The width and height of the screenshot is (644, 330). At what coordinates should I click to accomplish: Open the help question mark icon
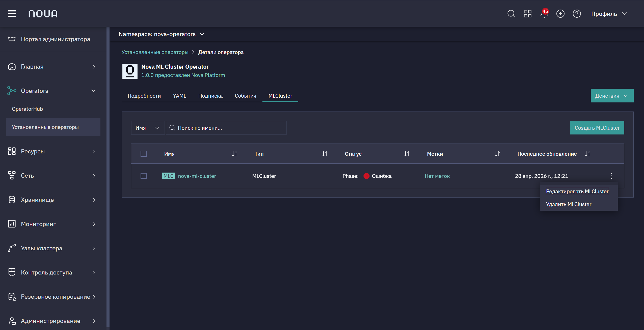tap(577, 14)
